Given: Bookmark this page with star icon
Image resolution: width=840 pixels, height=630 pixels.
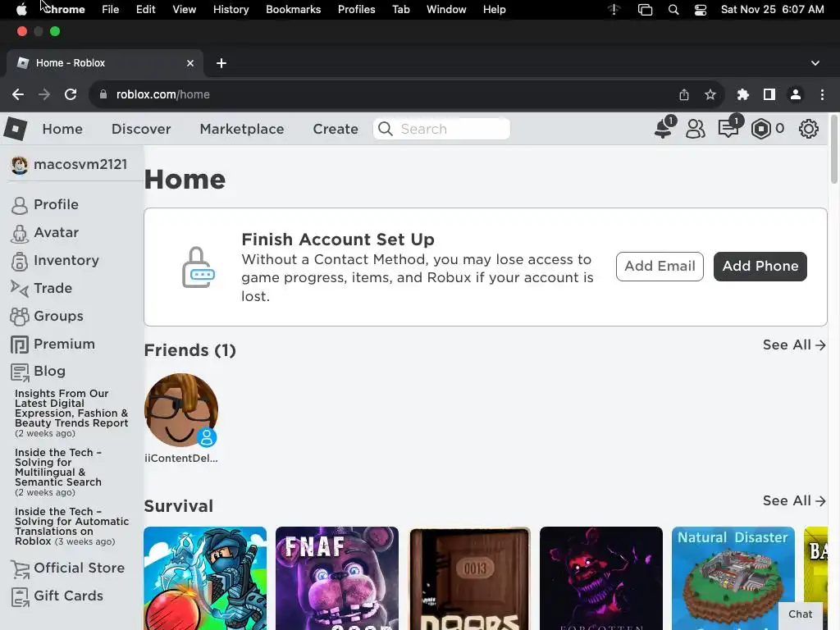Looking at the screenshot, I should [x=710, y=95].
